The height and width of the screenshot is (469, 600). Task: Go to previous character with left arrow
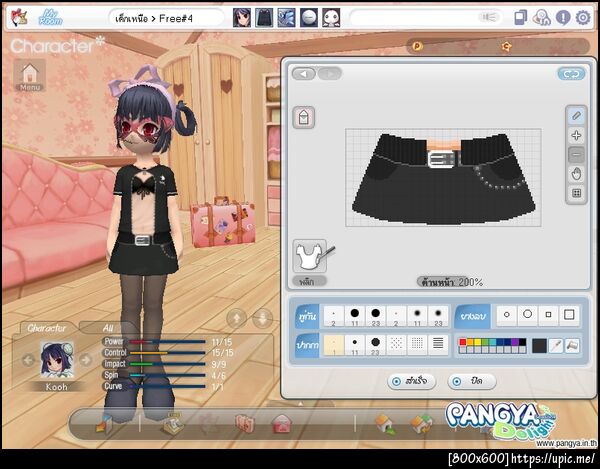pyautogui.click(x=28, y=360)
